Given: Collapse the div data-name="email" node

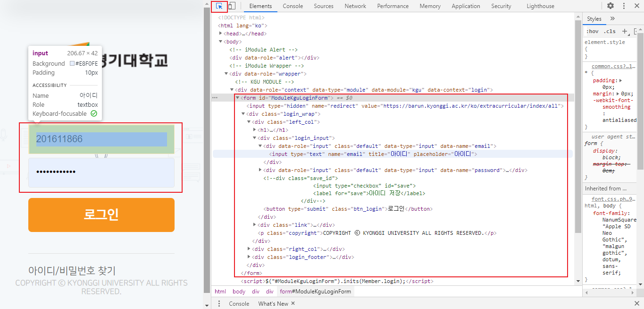Looking at the screenshot, I should pos(260,146).
